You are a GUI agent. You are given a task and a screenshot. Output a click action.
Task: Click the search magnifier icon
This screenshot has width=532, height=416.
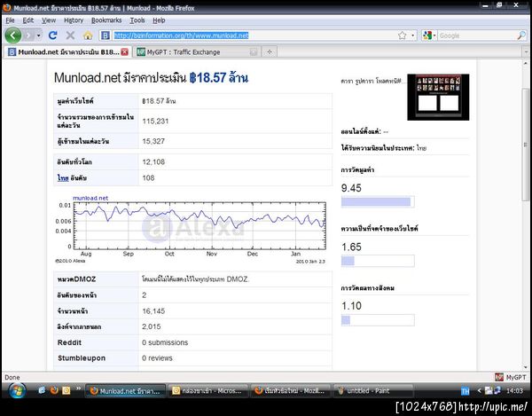pos(521,35)
